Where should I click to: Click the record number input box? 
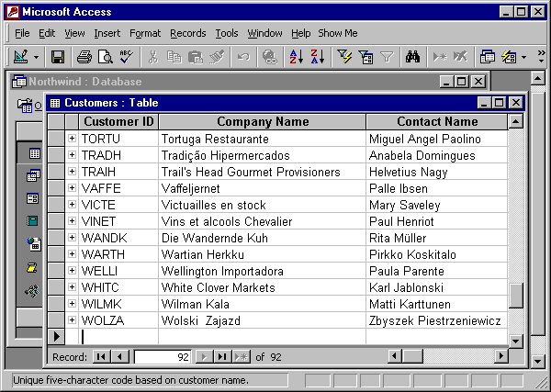(x=163, y=356)
